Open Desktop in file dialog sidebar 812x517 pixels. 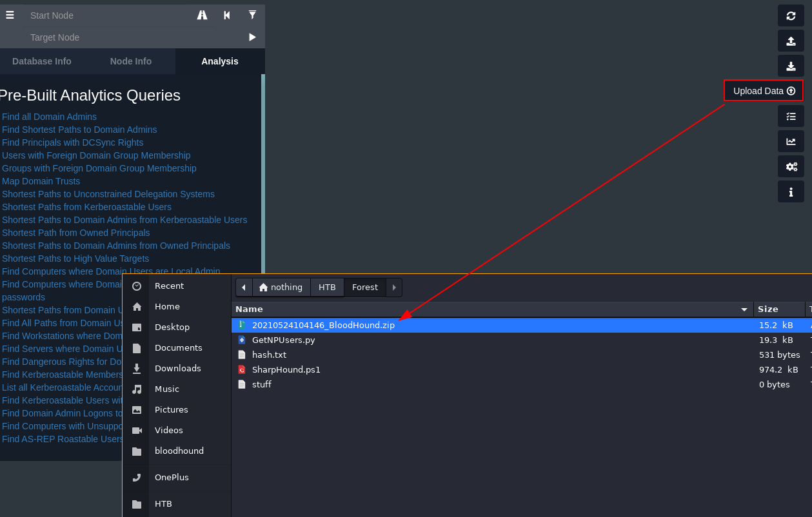coord(177,327)
